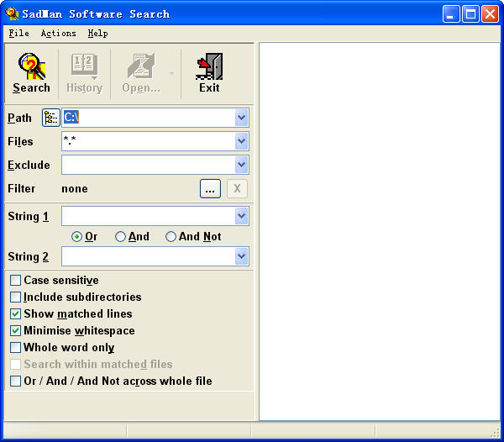Click the Exit door icon

pos(209,66)
